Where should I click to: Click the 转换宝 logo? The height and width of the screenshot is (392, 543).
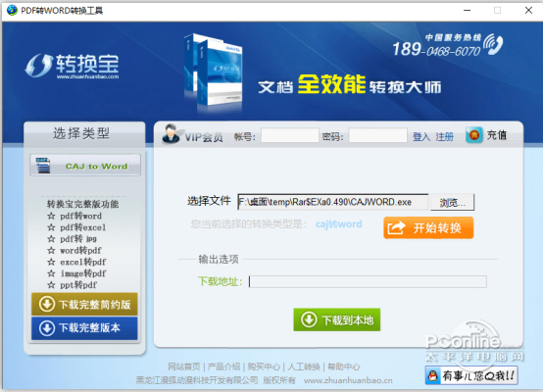click(72, 66)
